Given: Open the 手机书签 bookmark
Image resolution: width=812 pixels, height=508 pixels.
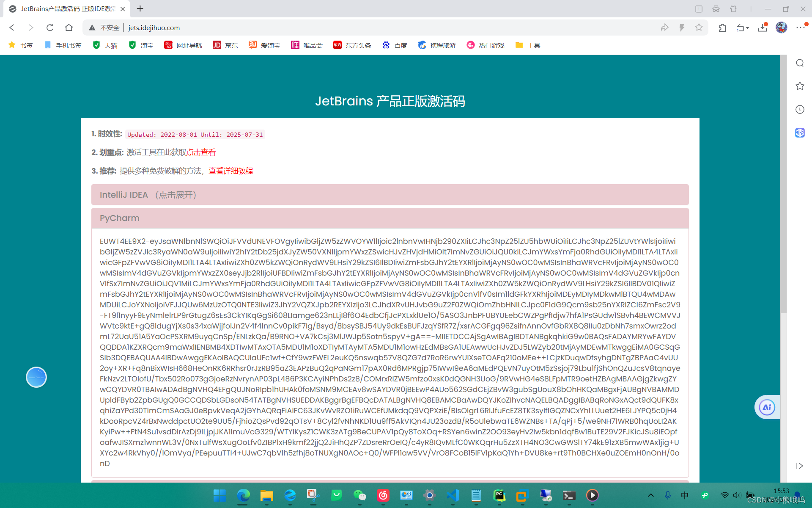Looking at the screenshot, I should (63, 45).
